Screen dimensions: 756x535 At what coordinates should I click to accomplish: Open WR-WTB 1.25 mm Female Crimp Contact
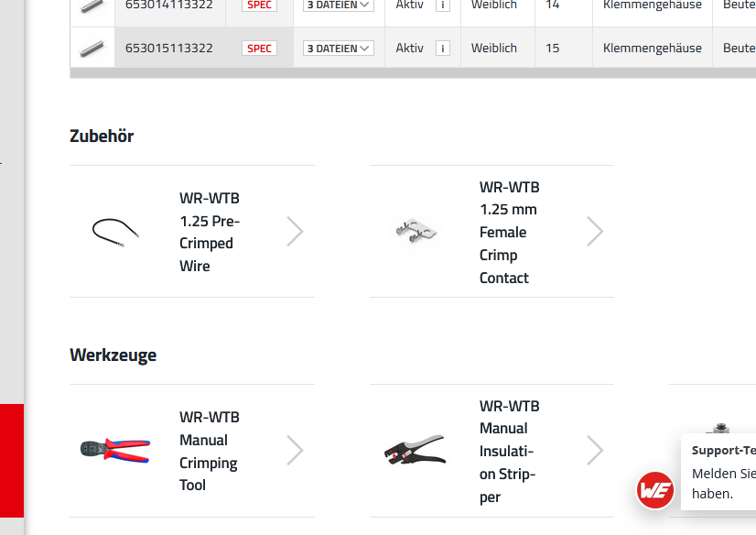point(510,232)
